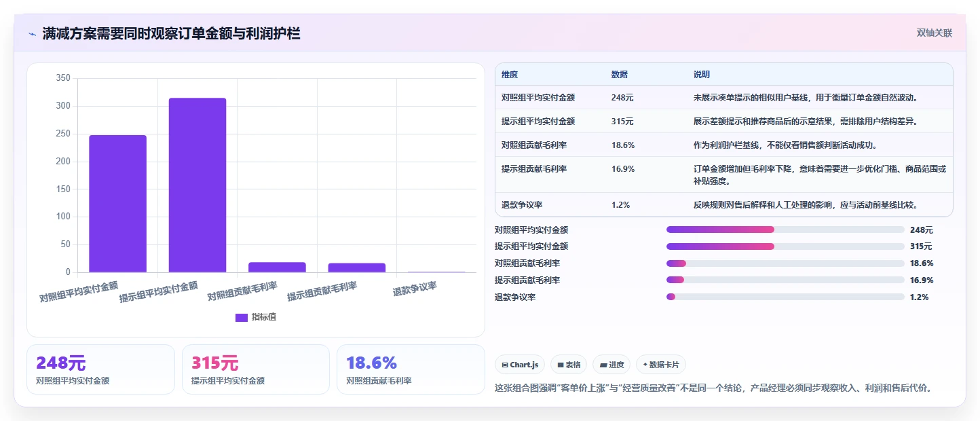Image resolution: width=980 pixels, height=421 pixels.
Task: Click the Chart.js tag
Action: pyautogui.click(x=520, y=365)
